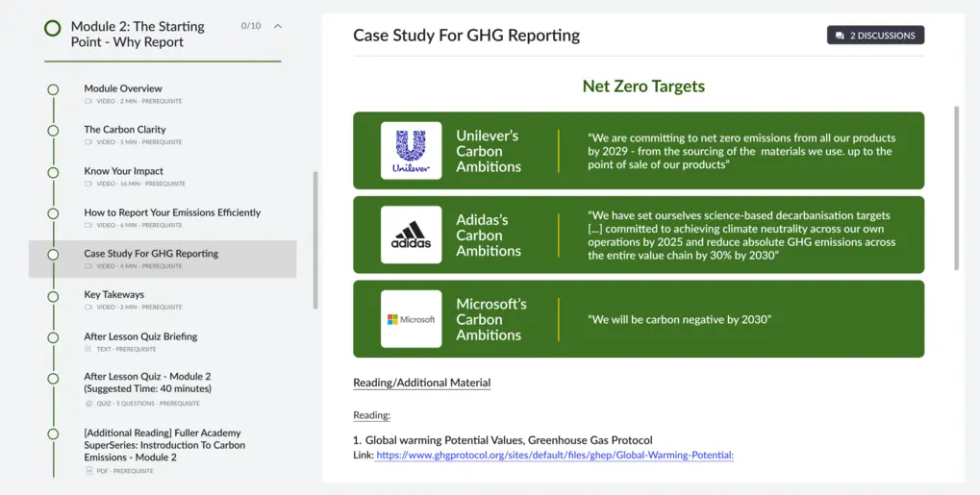Click text icon under Quiz Briefing

(x=88, y=349)
